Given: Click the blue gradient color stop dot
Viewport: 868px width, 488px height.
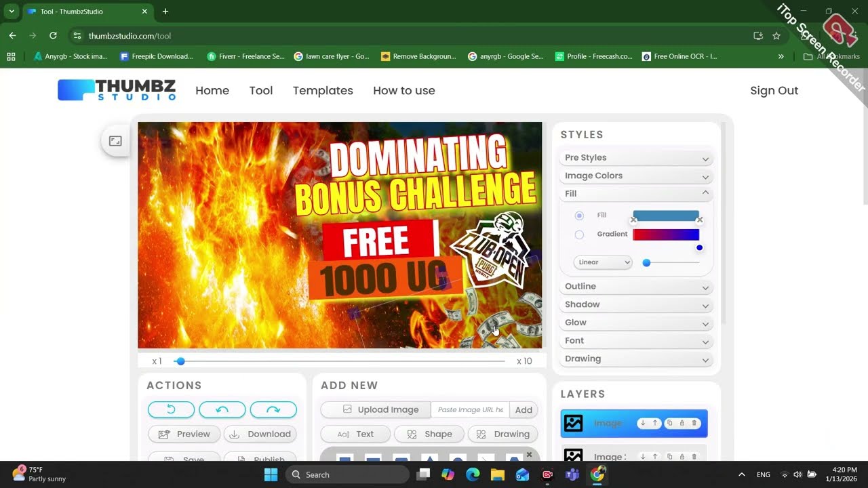Looking at the screenshot, I should [x=699, y=247].
